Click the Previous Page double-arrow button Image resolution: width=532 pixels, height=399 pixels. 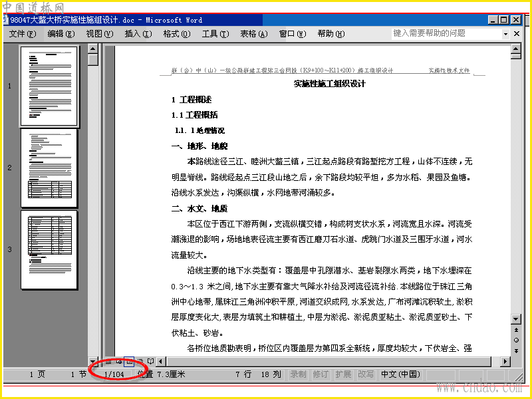coord(516,330)
